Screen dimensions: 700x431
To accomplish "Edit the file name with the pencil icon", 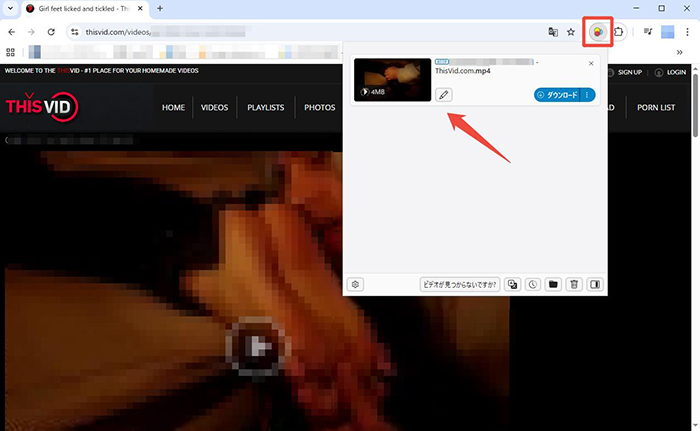I will (444, 95).
